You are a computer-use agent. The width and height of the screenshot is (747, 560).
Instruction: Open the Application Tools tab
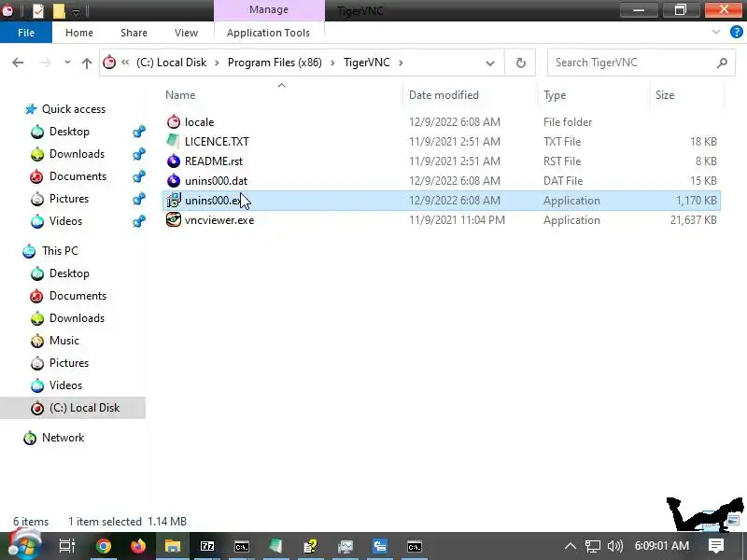tap(268, 33)
